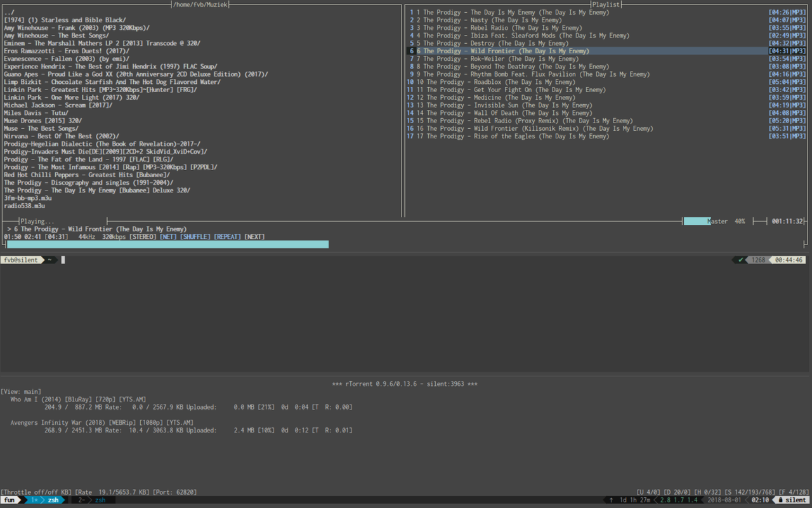Click the shell clock 00:44:46 segment

(x=789, y=260)
